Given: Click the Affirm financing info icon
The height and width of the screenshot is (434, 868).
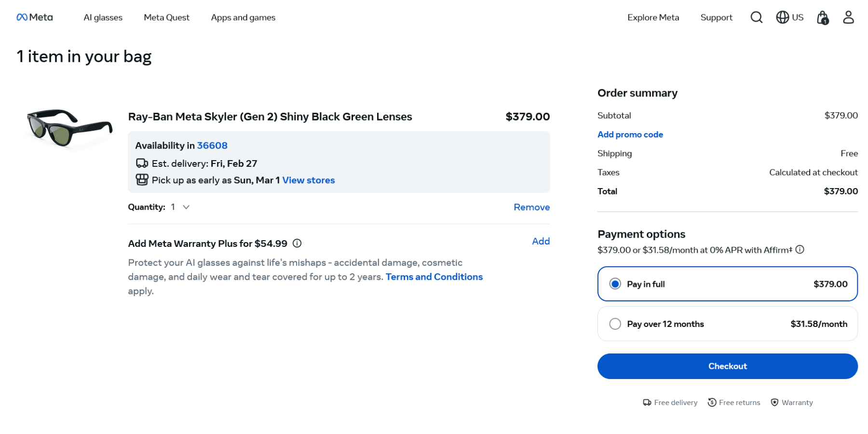Looking at the screenshot, I should (800, 250).
